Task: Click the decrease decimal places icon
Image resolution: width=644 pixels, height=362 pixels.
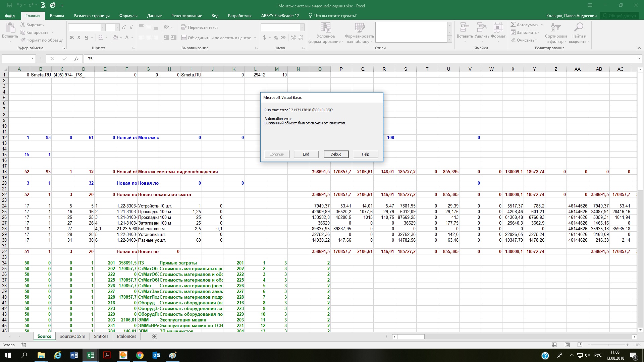Action: point(301,38)
